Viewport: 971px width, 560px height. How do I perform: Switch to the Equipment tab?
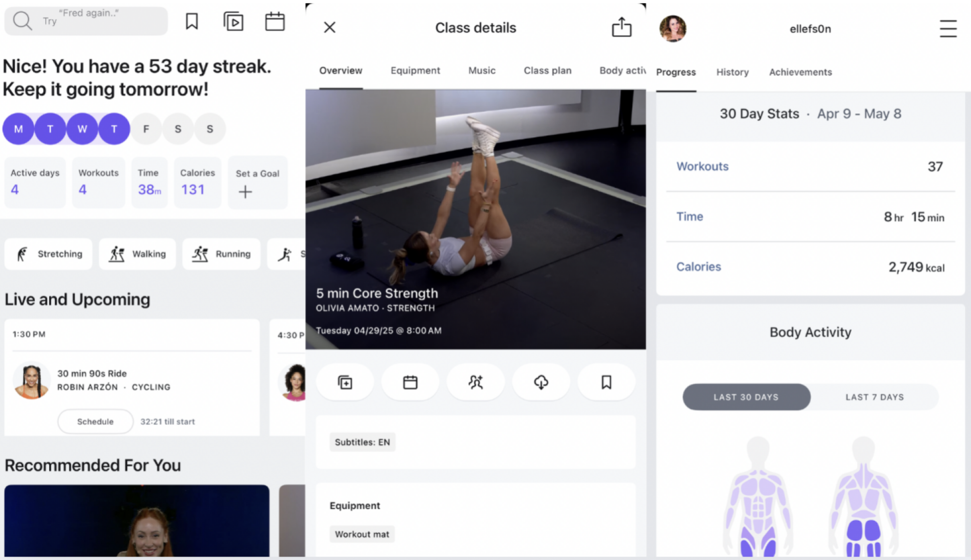coord(415,71)
